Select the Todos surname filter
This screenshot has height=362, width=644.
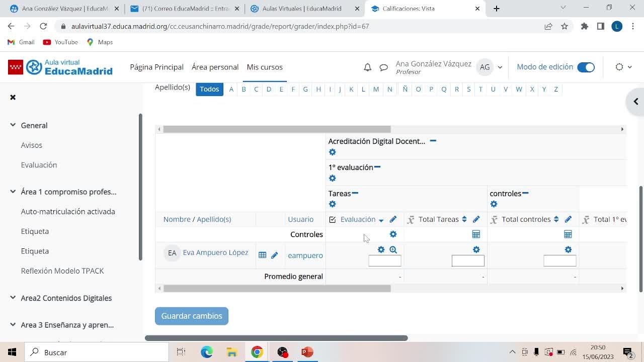click(209, 89)
